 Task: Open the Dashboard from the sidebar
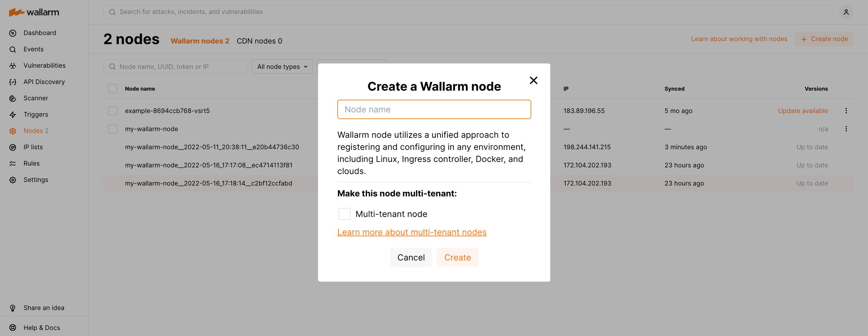tap(40, 33)
